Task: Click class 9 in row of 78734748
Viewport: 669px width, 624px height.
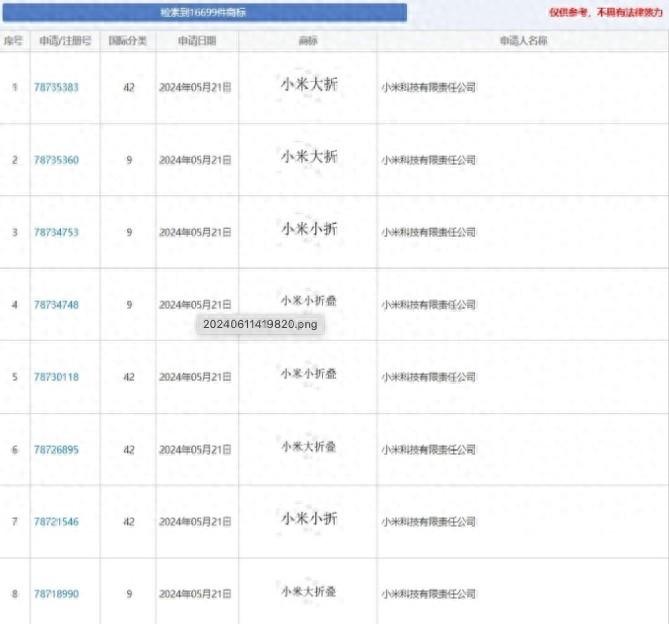Action: coord(129,305)
